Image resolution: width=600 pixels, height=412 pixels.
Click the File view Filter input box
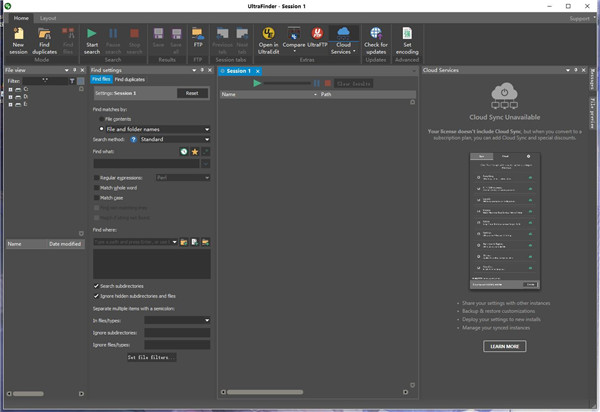tap(45, 81)
